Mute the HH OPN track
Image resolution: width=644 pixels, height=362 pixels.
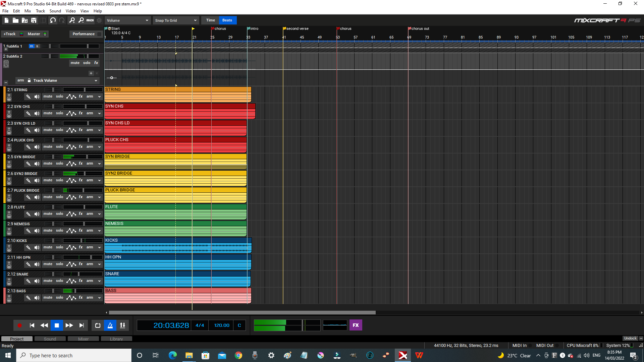pyautogui.click(x=48, y=264)
